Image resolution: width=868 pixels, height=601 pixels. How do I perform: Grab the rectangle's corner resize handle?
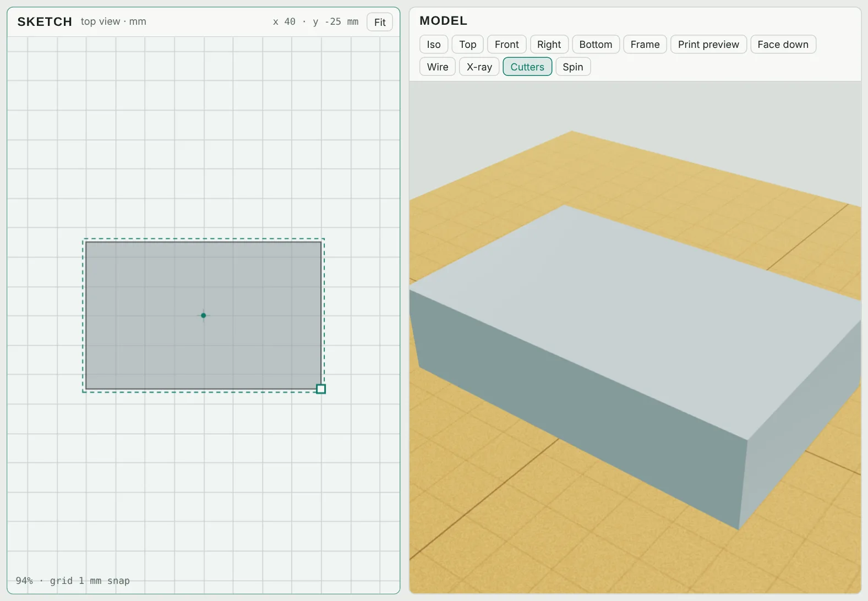tap(321, 389)
